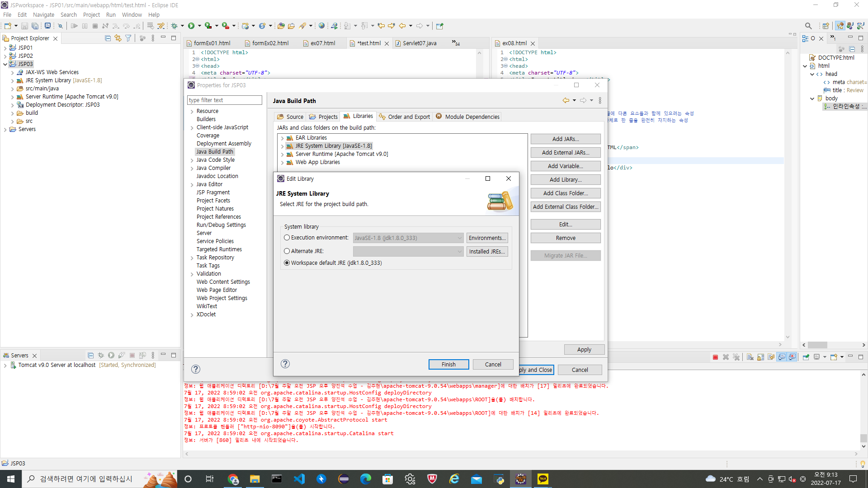This screenshot has height=488, width=868.
Task: Select Execution environment radio button
Action: [287, 238]
